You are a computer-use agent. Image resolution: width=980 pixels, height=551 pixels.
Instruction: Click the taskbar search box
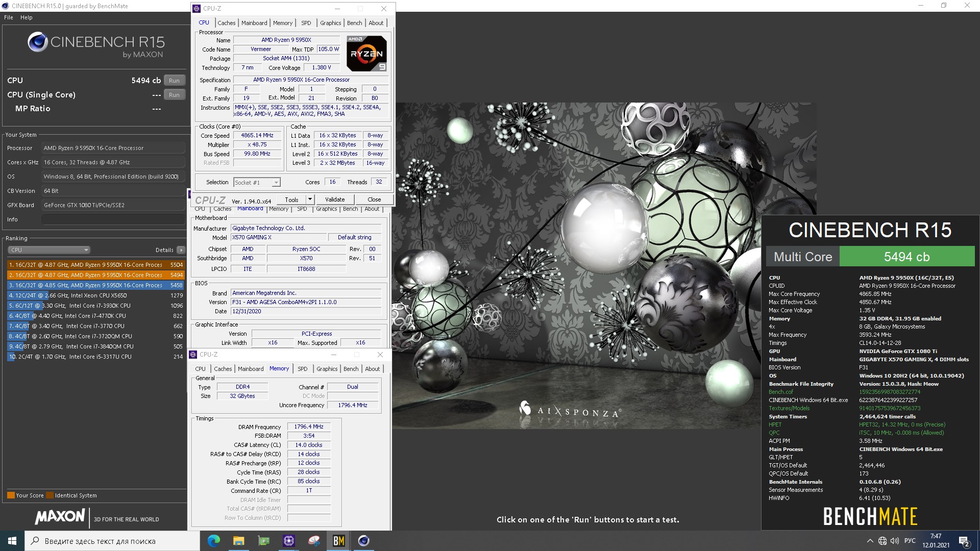point(112,541)
